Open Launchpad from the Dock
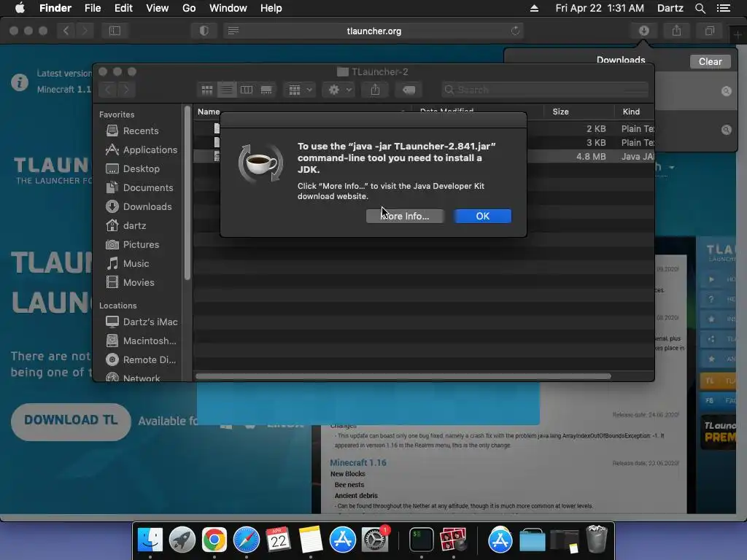The width and height of the screenshot is (747, 560). (182, 540)
